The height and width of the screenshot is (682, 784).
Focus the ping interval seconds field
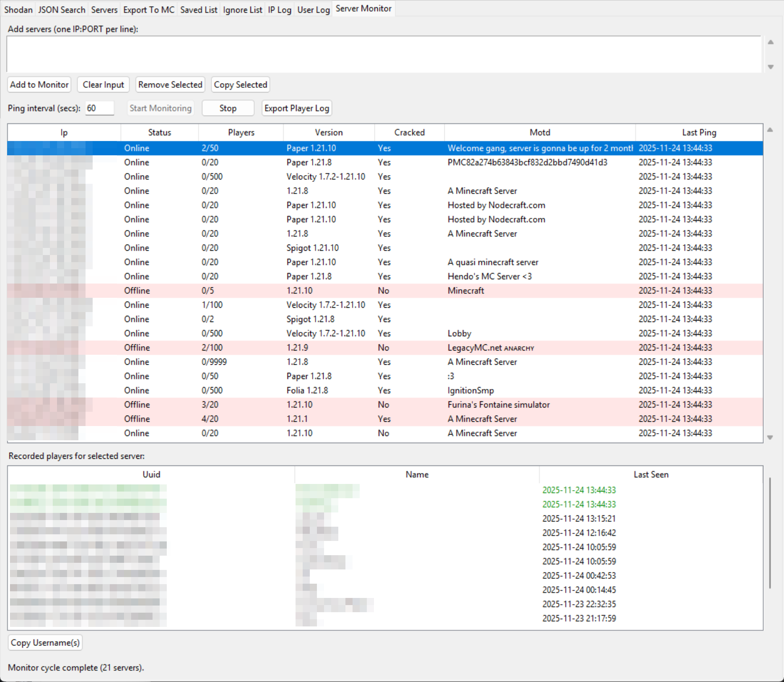click(x=100, y=108)
